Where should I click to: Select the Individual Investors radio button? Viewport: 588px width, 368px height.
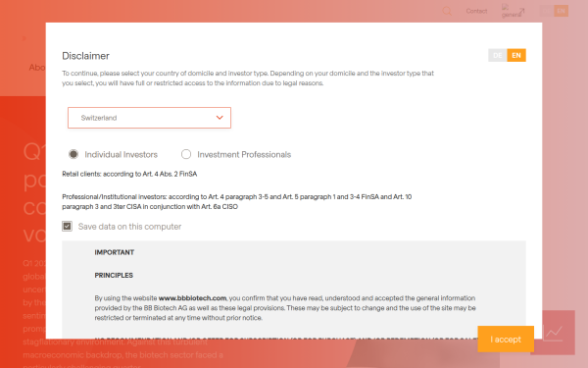(73, 154)
